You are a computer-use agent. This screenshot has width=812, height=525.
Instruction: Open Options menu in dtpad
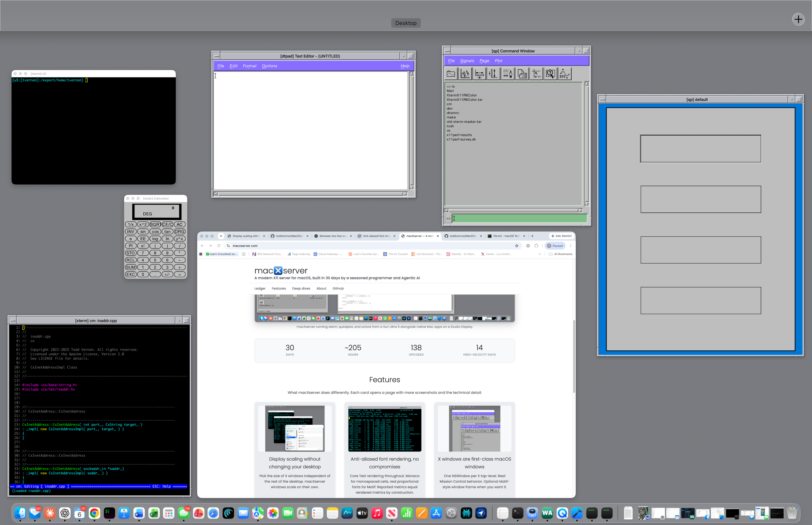[269, 66]
